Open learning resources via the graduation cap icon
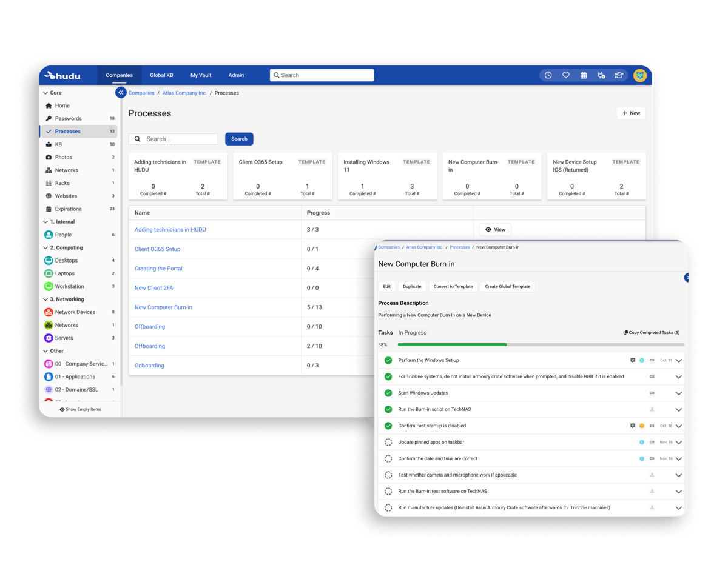 click(x=619, y=75)
